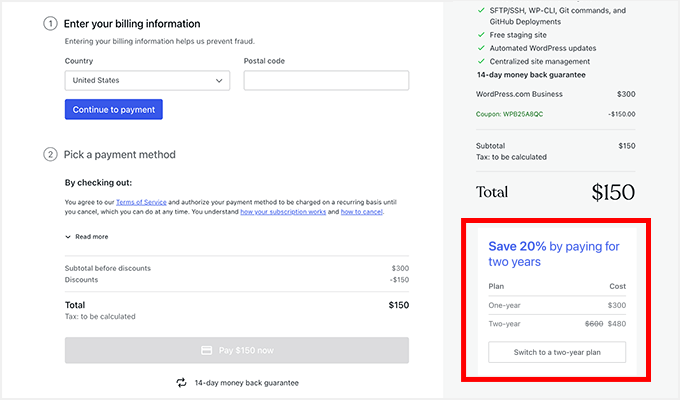Follow the how to cancel link
This screenshot has height=400, width=680.
pyautogui.click(x=361, y=212)
